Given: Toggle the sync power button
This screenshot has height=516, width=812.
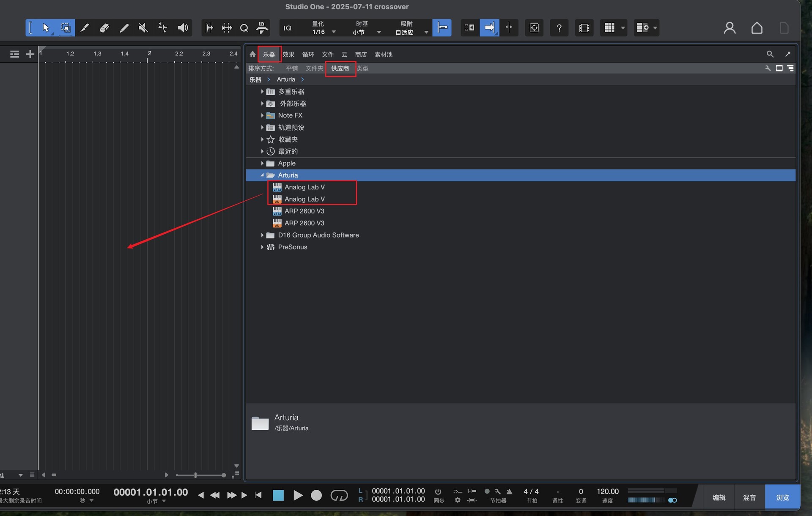Looking at the screenshot, I should click(438, 491).
